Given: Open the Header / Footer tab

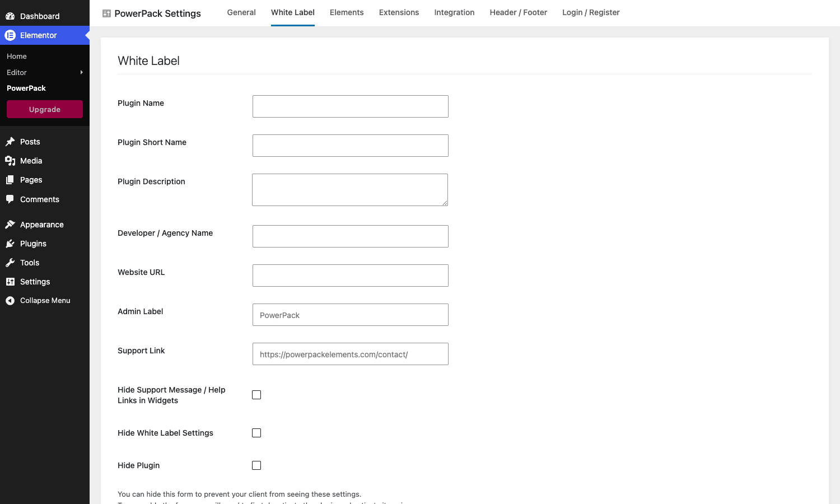Looking at the screenshot, I should point(519,12).
